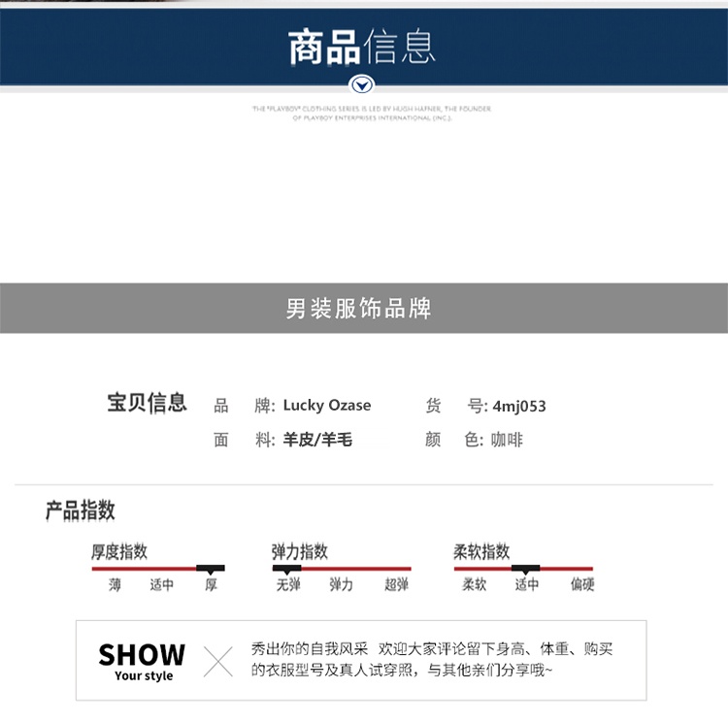Select the 羊皮/羊毛 material value

[x=317, y=440]
